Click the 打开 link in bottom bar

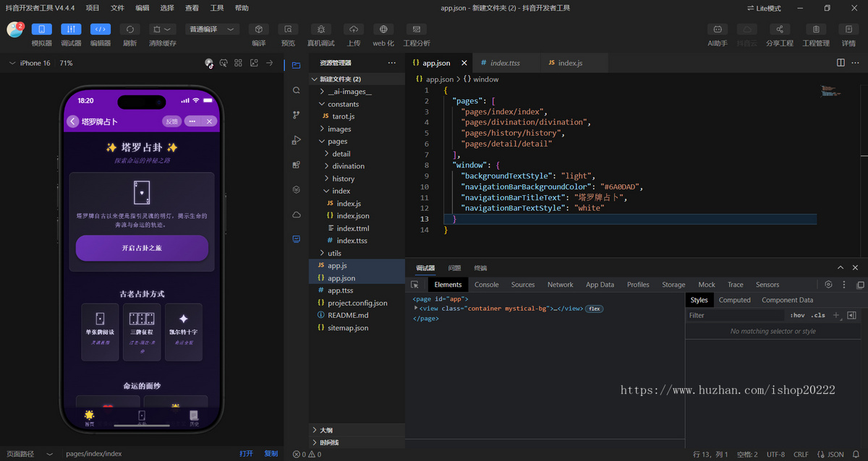247,454
